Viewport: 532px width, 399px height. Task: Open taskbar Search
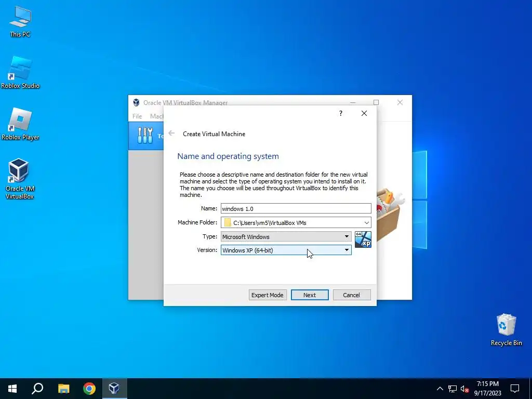click(37, 389)
